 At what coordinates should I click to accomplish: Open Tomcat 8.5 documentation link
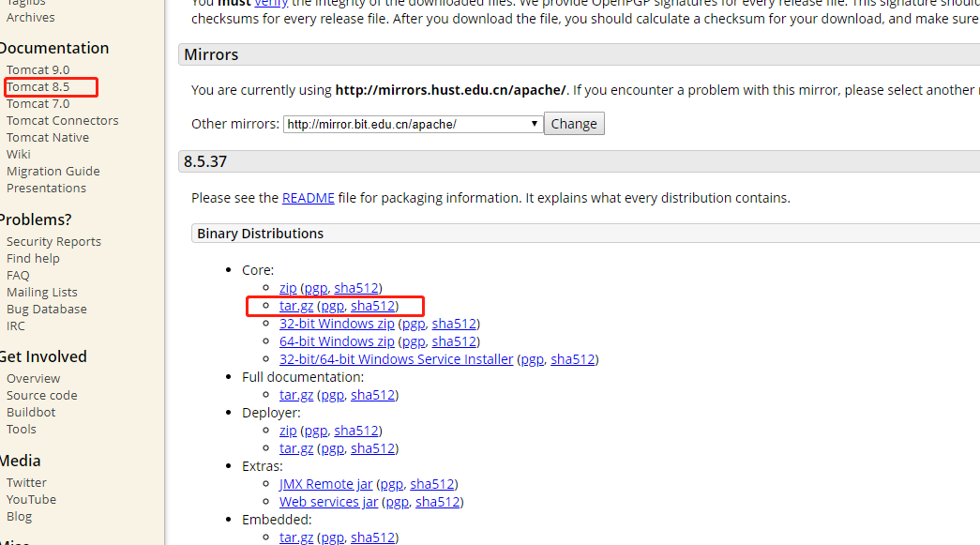pos(38,87)
